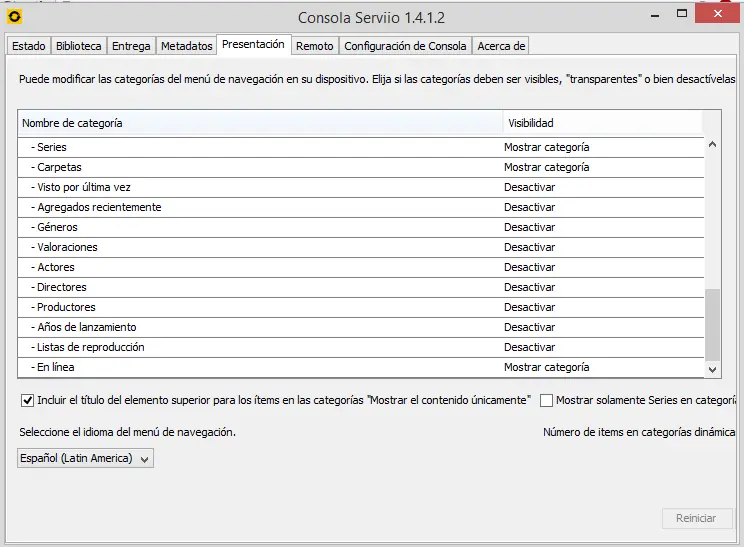Image resolution: width=744 pixels, height=547 pixels.
Task: Close the Consola Serviio window
Action: pos(717,13)
